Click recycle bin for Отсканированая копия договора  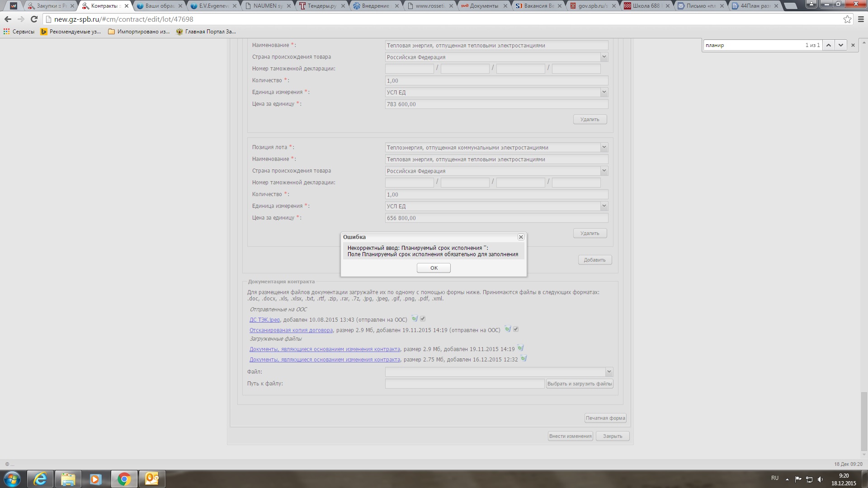tap(508, 329)
